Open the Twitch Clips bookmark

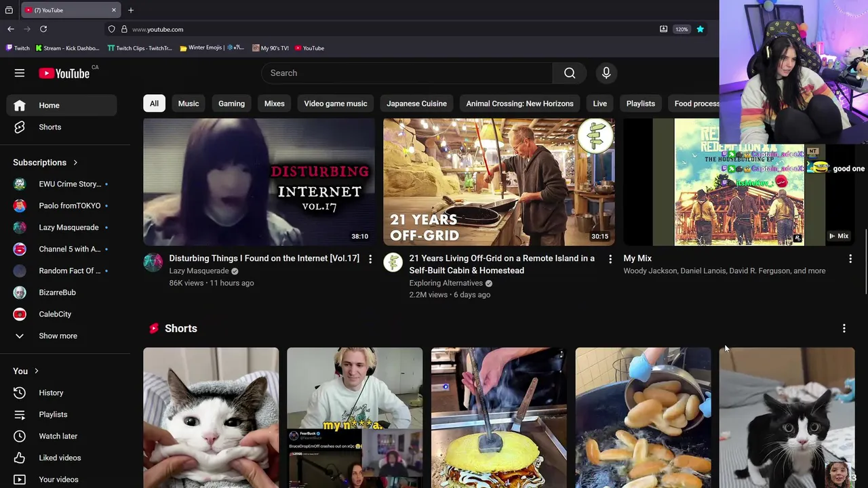[x=140, y=48]
